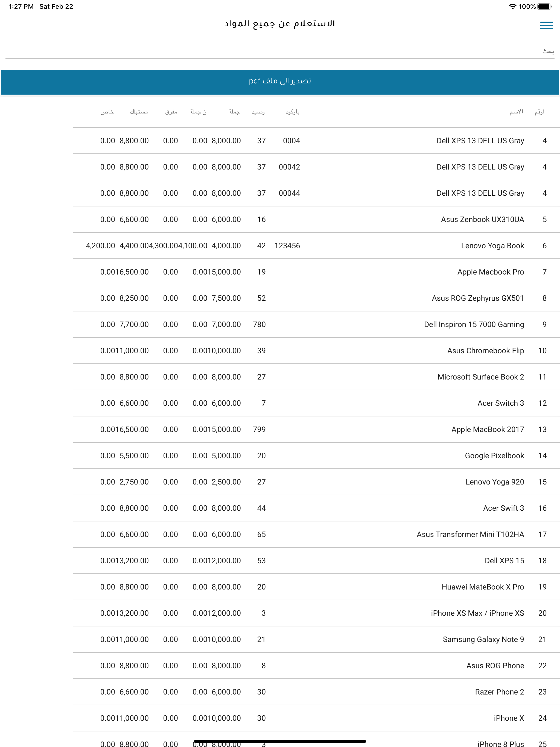Open the Google Pixelbook row
Image resolution: width=560 pixels, height=747 pixels.
click(316, 456)
